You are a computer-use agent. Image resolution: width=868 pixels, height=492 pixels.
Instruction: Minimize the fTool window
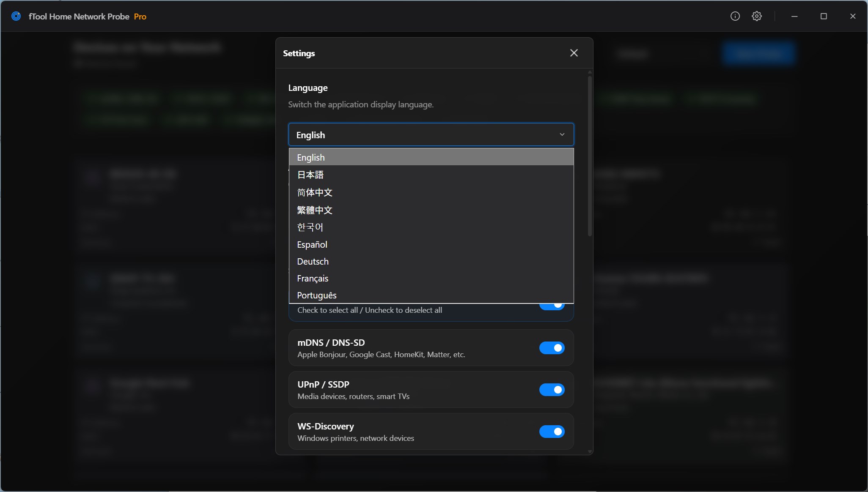[x=794, y=16]
